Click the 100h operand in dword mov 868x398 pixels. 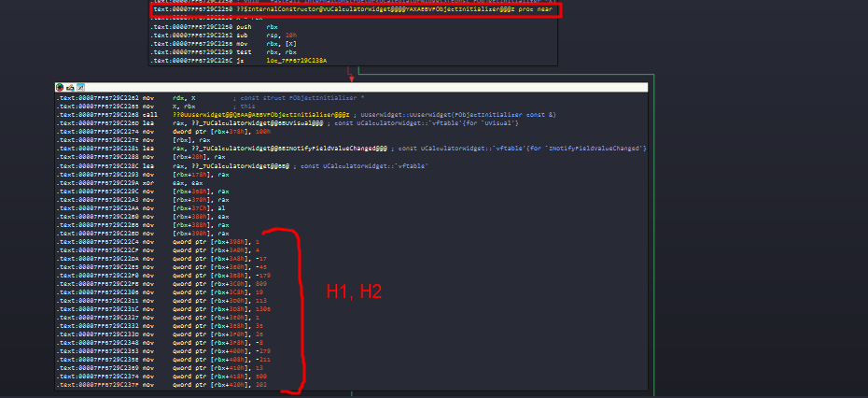(266, 132)
